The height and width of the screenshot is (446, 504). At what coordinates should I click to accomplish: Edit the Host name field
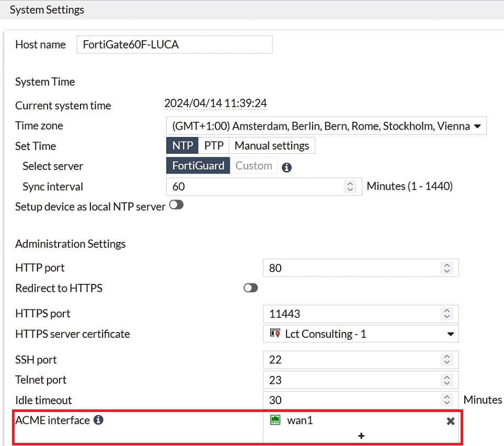click(175, 44)
